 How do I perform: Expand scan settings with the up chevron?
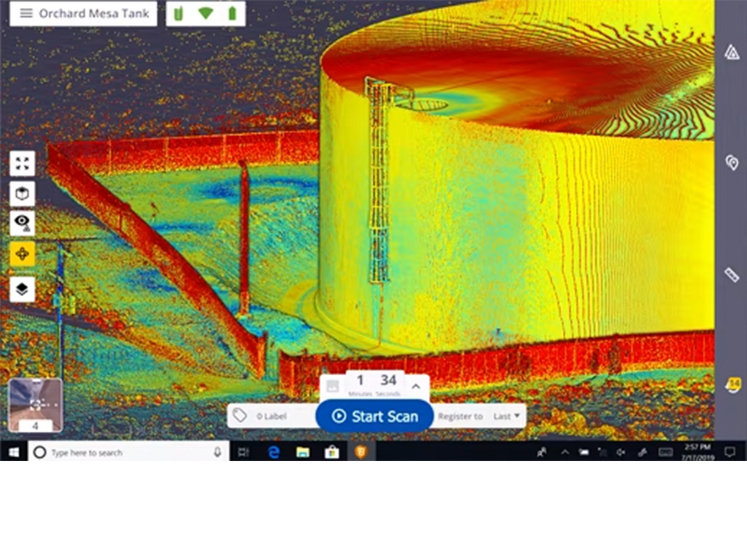point(416,386)
